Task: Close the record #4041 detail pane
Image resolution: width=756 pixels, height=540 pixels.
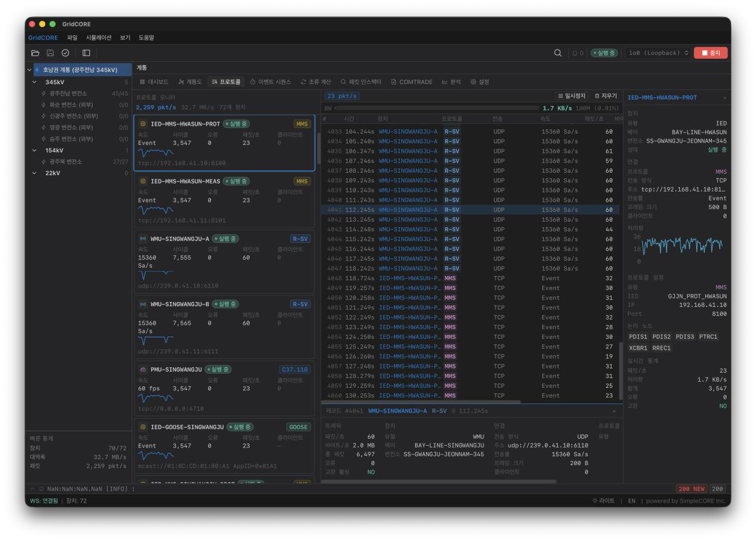Action: (614, 411)
